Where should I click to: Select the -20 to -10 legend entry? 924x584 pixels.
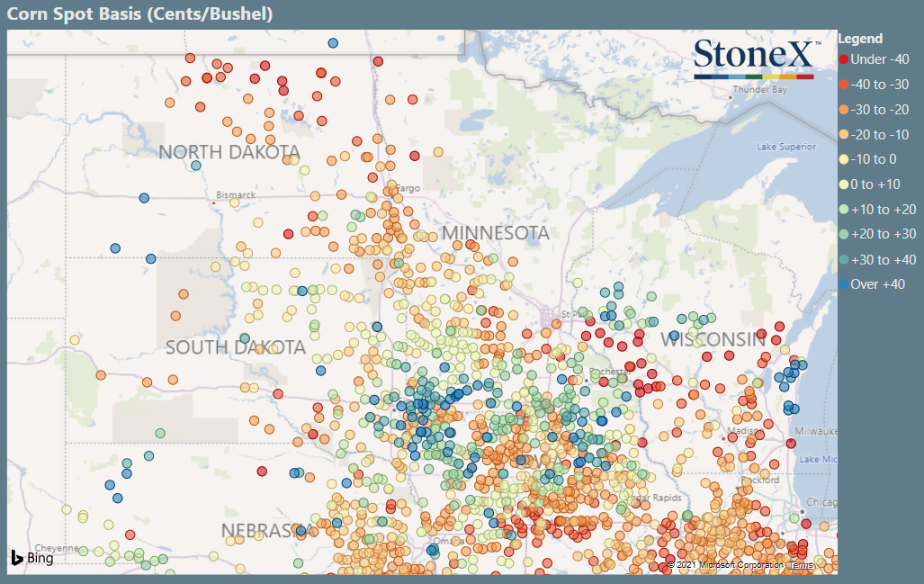coord(874,135)
